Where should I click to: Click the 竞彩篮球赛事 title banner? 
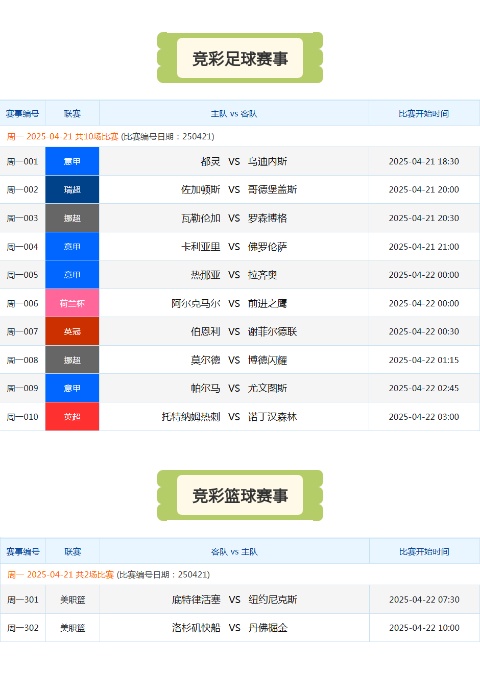tap(240, 495)
